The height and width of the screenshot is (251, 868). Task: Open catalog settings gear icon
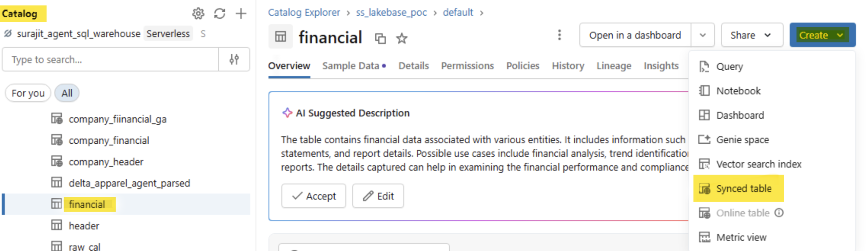(198, 14)
